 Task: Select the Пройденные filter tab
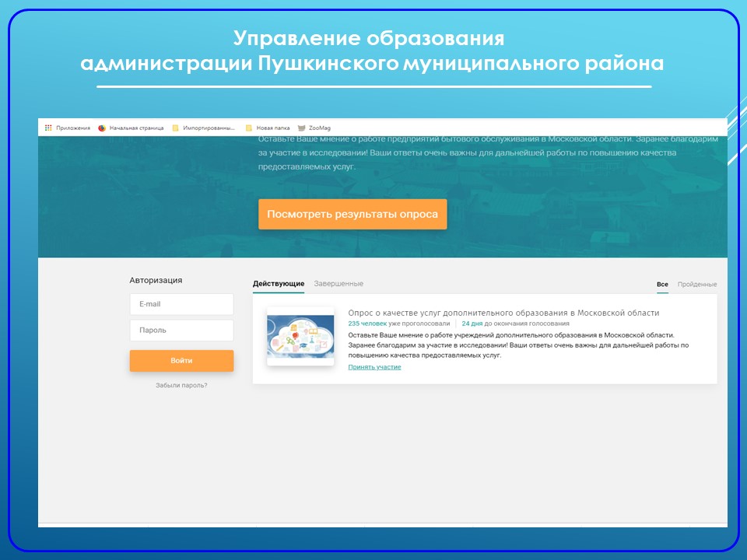697,285
